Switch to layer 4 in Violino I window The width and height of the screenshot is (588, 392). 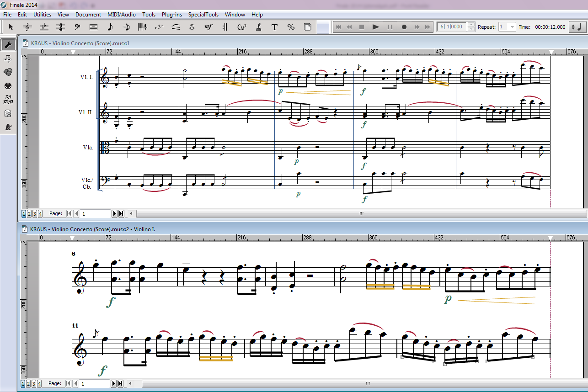tap(40, 383)
